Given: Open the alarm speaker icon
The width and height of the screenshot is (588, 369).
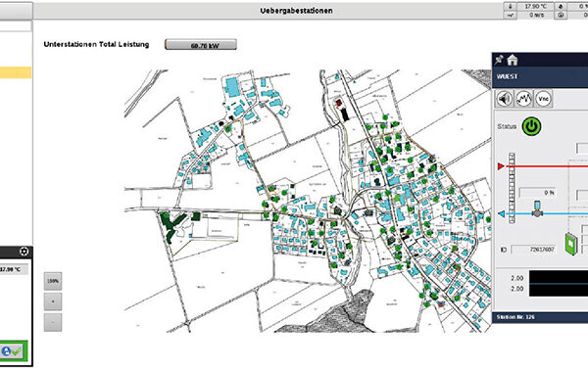Looking at the screenshot, I should coord(505,99).
